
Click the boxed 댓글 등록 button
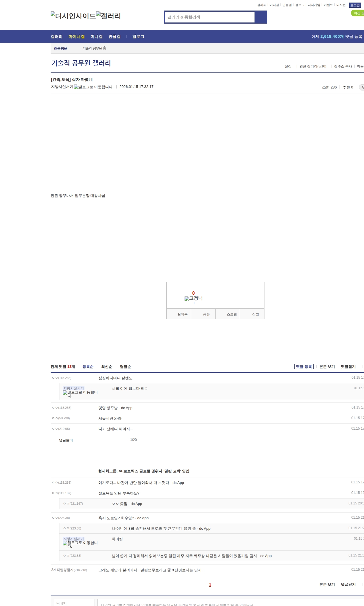[304, 367]
